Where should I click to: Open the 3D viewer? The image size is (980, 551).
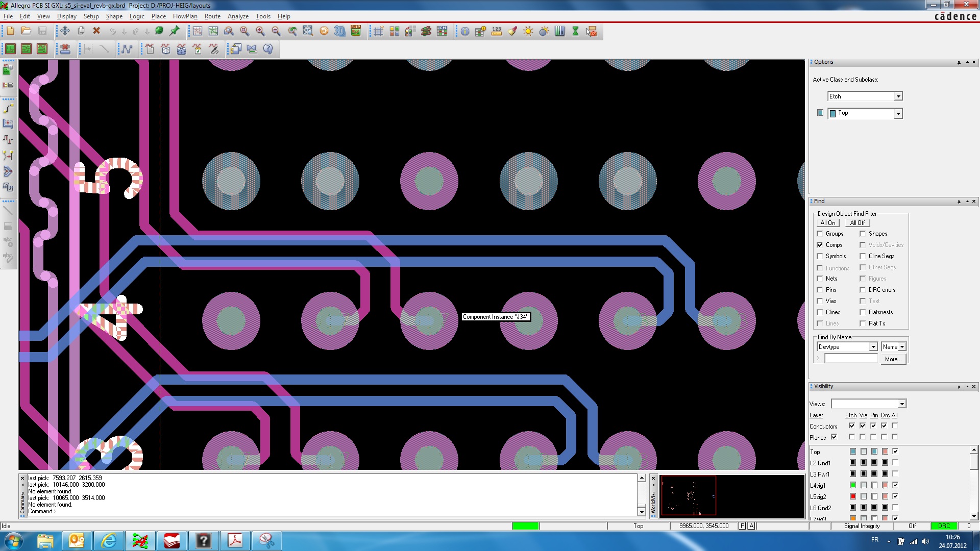338,31
